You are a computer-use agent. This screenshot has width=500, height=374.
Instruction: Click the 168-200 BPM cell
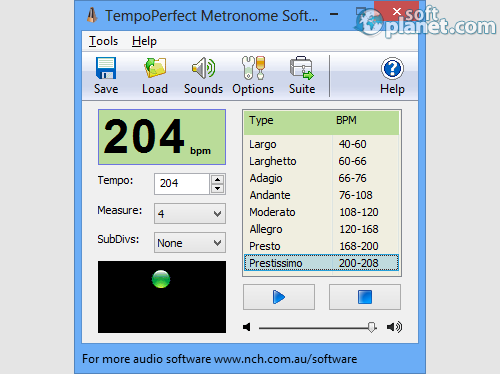tap(359, 246)
